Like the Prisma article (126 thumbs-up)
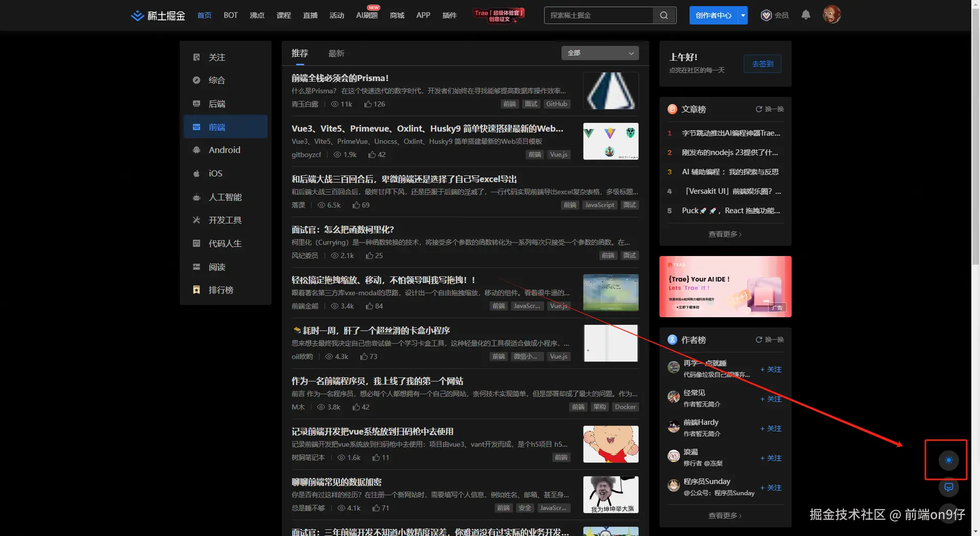This screenshot has height=536, width=980. coord(375,104)
